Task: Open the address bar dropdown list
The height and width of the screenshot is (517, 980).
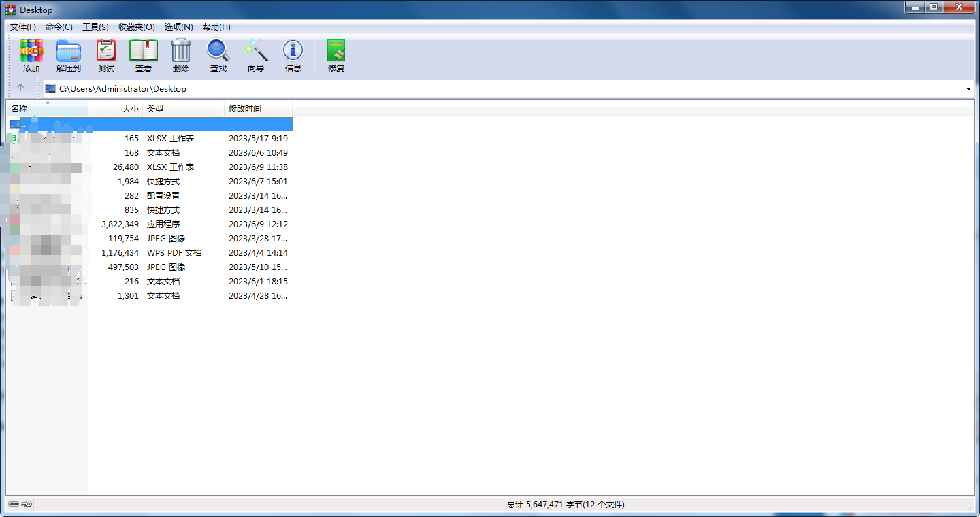Action: point(968,88)
